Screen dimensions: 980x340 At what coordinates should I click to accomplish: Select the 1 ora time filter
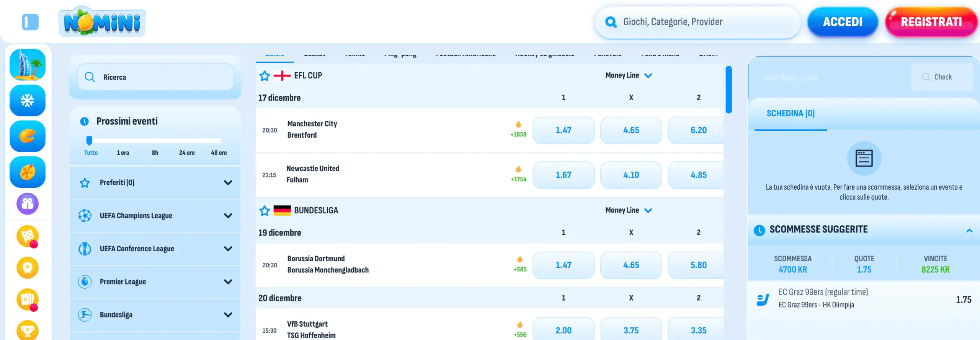pos(123,153)
